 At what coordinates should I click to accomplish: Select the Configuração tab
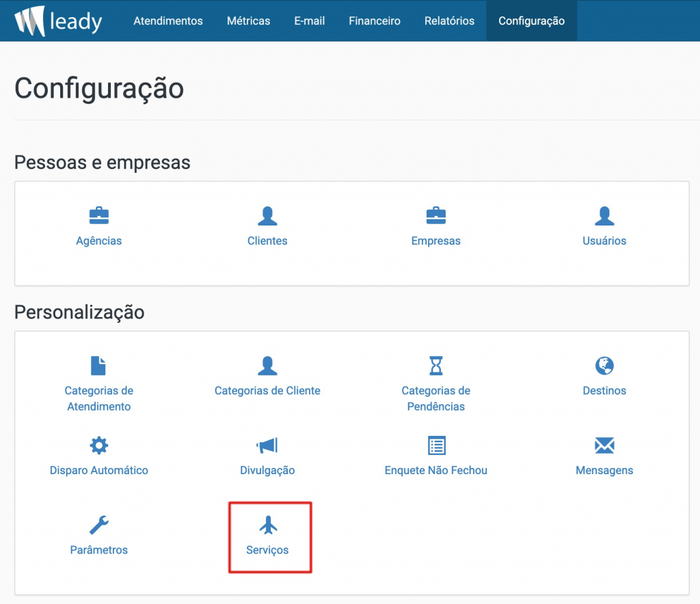[x=531, y=21]
